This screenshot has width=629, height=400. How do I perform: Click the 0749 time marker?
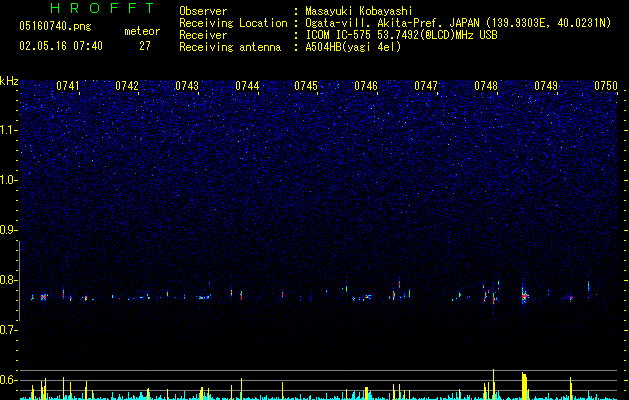546,86
